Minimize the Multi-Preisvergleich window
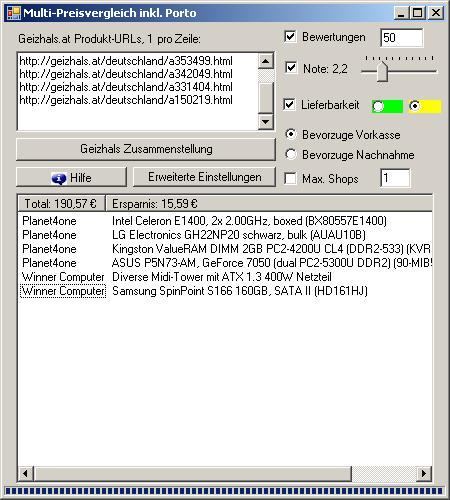Image resolution: width=450 pixels, height=500 pixels. click(401, 13)
